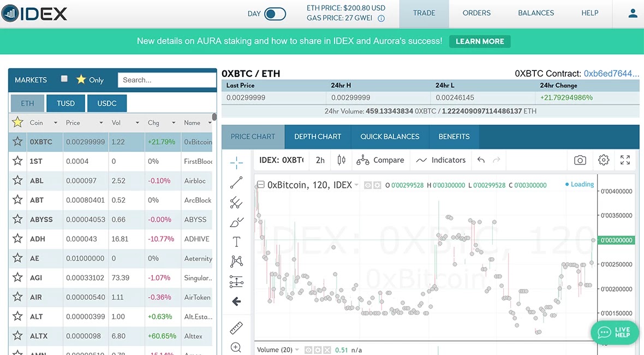Open the HELP menu
This screenshot has width=644, height=355.
click(590, 14)
